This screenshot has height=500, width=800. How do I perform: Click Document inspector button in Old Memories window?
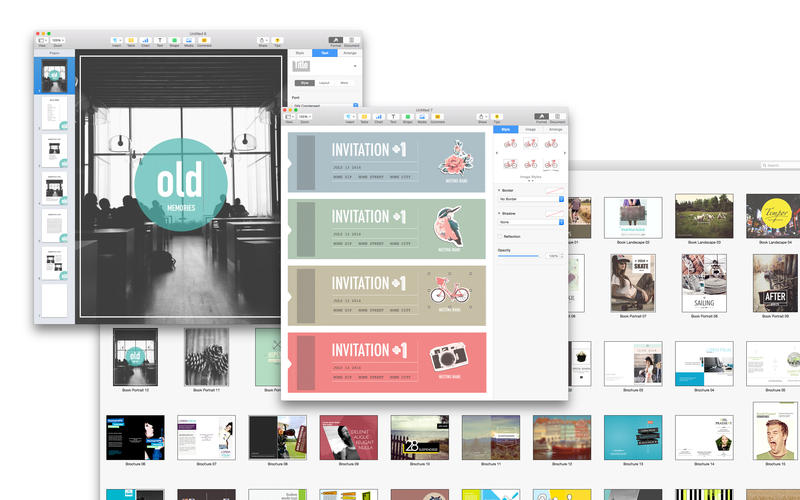352,40
